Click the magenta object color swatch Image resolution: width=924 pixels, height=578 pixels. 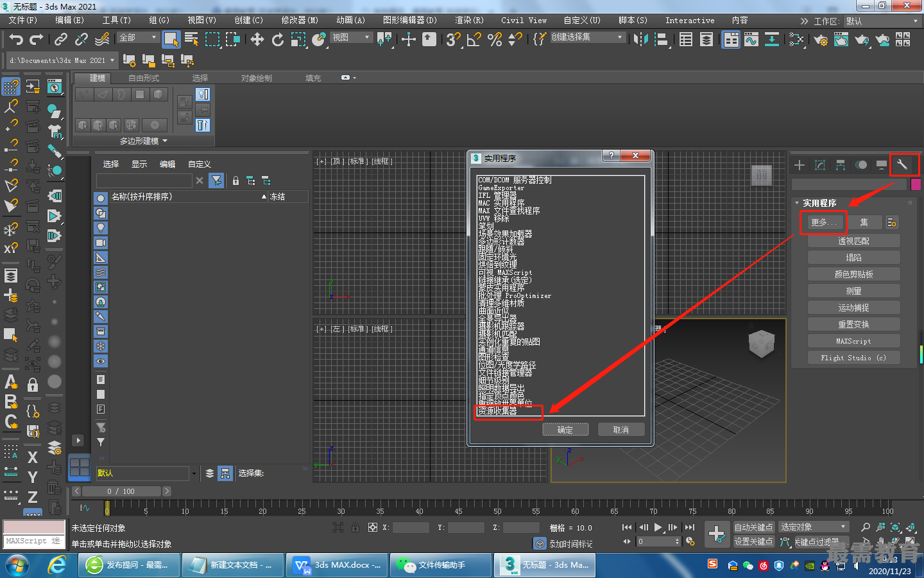[x=916, y=184]
